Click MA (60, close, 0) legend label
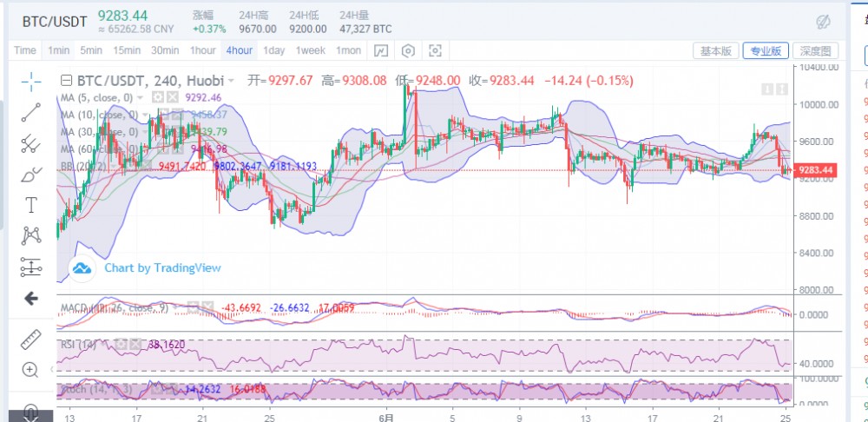 coord(99,148)
